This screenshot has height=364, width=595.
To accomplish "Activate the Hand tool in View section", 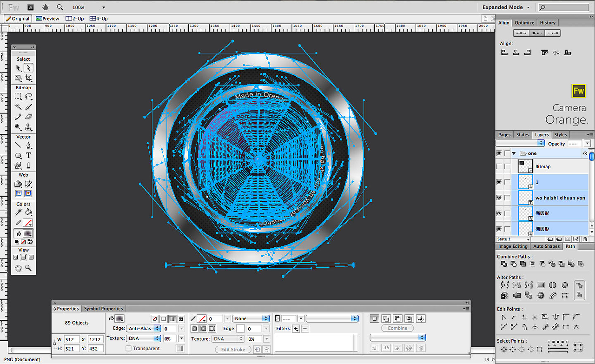I will 19,268.
